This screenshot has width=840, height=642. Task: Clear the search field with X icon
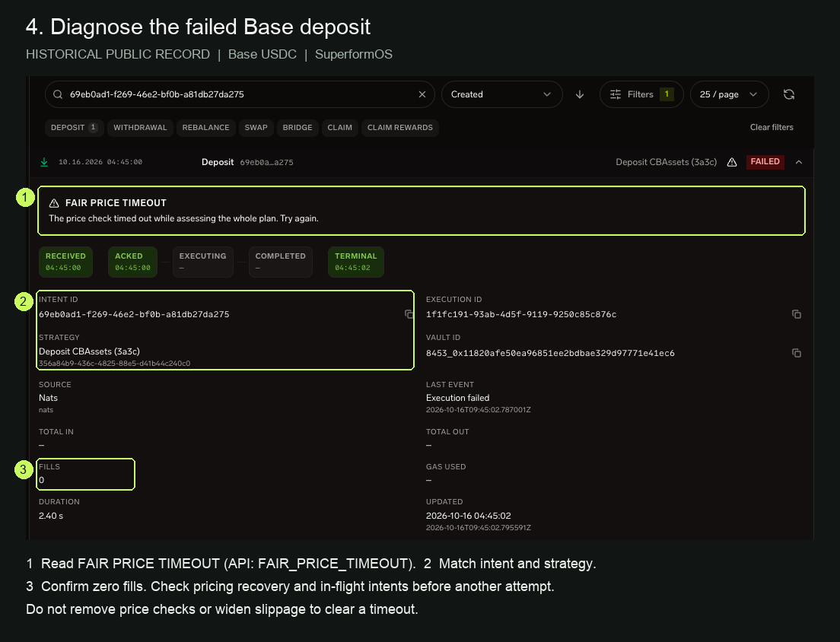tap(422, 94)
